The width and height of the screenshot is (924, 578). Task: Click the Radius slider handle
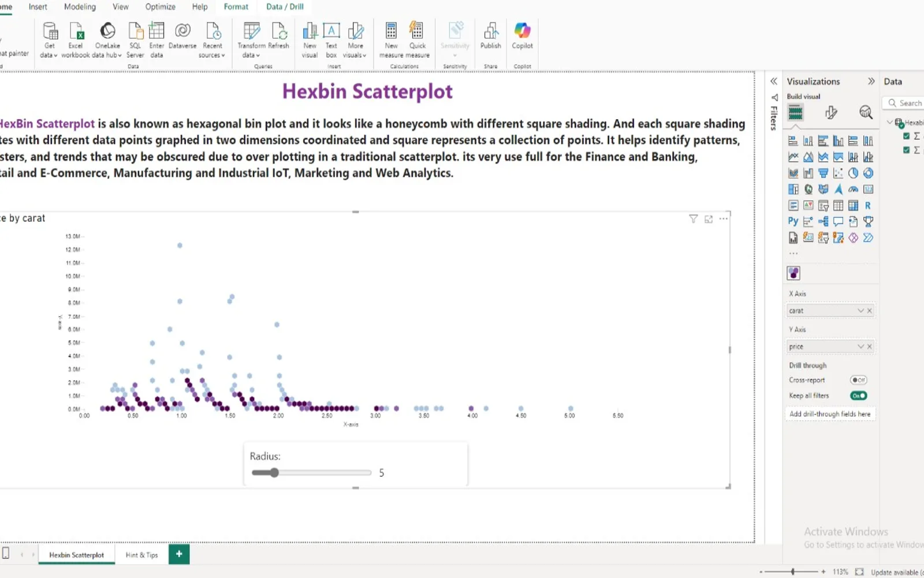click(274, 473)
